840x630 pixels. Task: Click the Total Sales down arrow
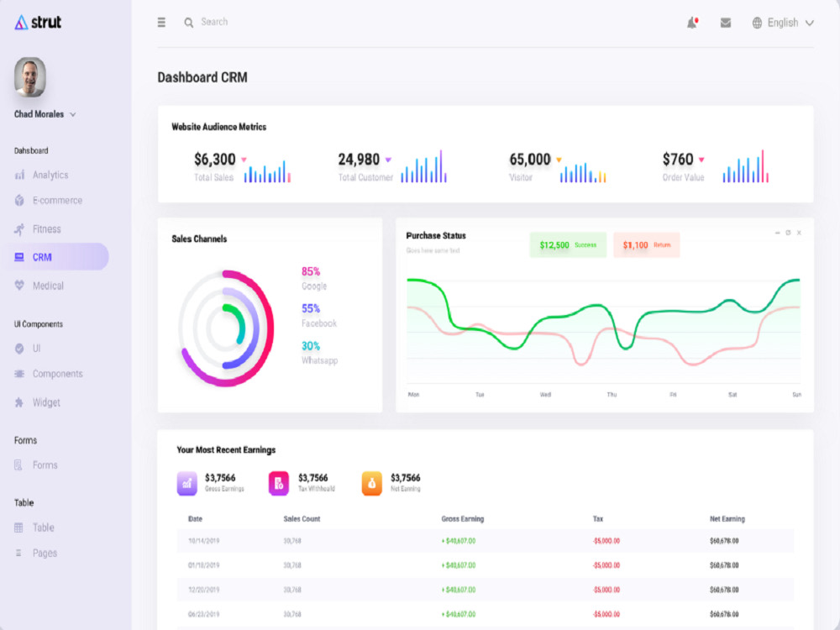coord(244,160)
